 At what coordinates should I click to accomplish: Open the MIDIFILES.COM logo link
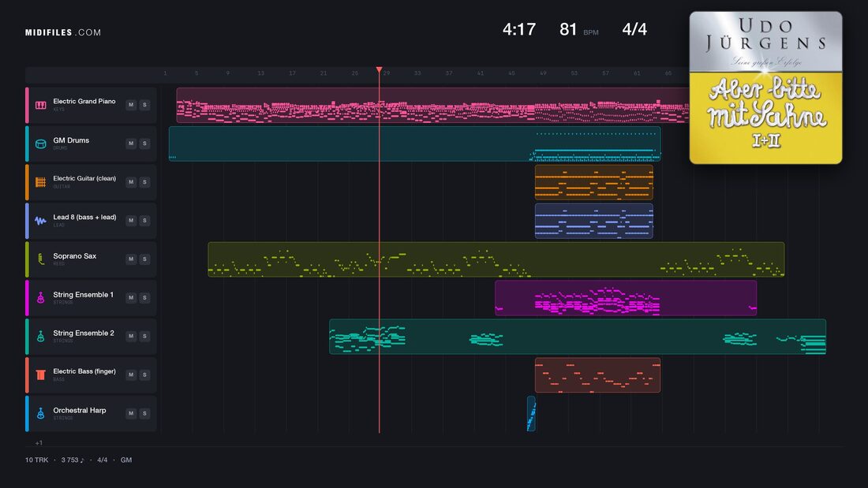[63, 32]
